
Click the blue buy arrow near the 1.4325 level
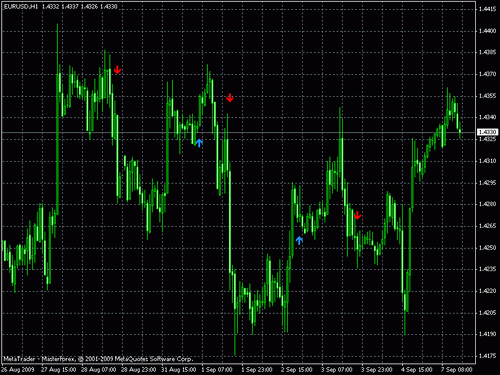click(199, 143)
